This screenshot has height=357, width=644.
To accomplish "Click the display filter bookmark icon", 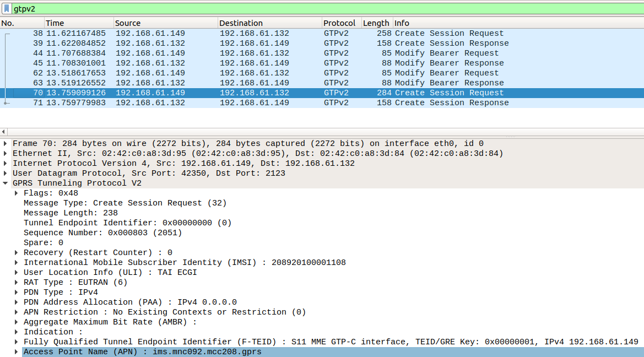I will tap(7, 8).
